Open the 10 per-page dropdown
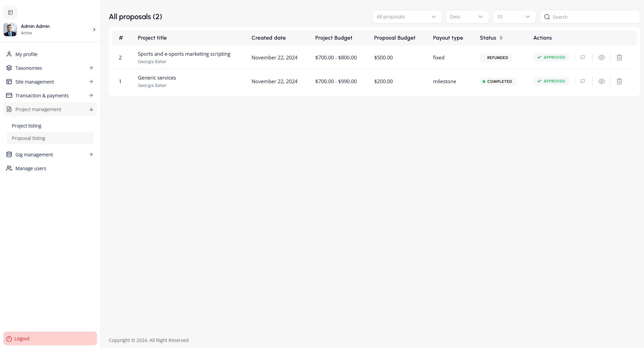644x348 pixels. (514, 17)
